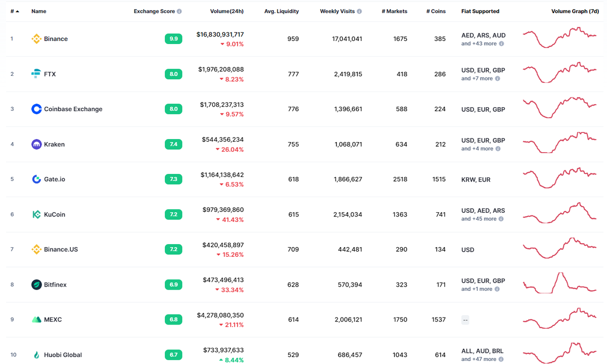Open the MEXC exchange link
Image resolution: width=607 pixels, height=364 pixels.
53,320
